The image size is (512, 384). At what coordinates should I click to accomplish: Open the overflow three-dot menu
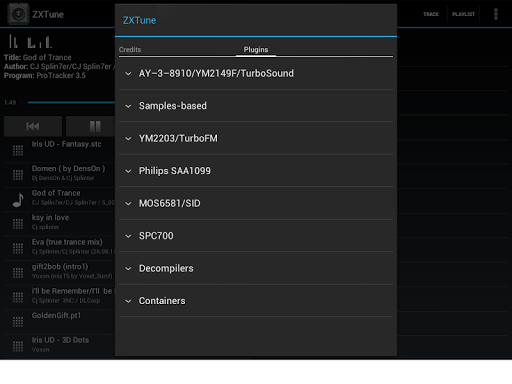496,14
